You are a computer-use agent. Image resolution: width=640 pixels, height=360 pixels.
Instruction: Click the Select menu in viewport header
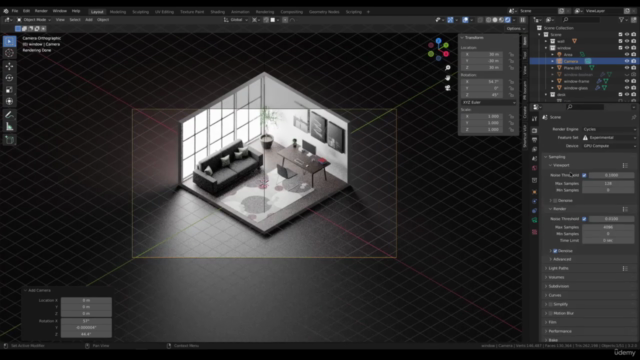75,20
